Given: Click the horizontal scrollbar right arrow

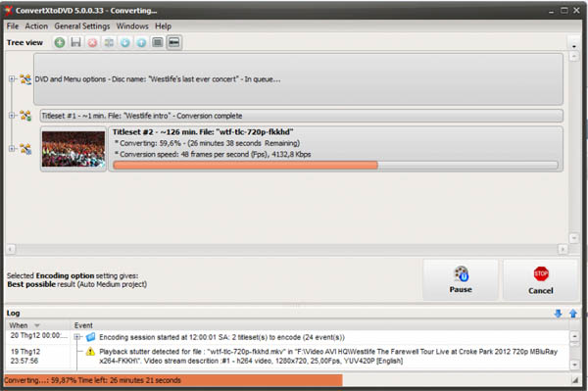Looking at the screenshot, I should pyautogui.click(x=563, y=249).
